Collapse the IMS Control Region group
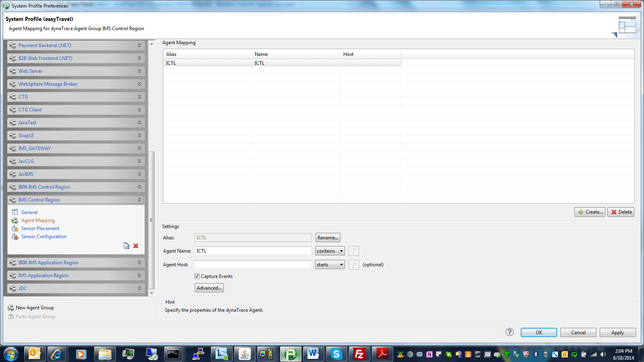This screenshot has height=362, width=644. click(x=139, y=200)
